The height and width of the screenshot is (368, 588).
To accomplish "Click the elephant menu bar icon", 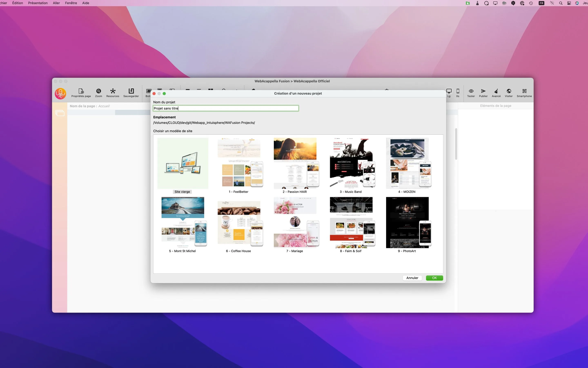I will (x=504, y=3).
